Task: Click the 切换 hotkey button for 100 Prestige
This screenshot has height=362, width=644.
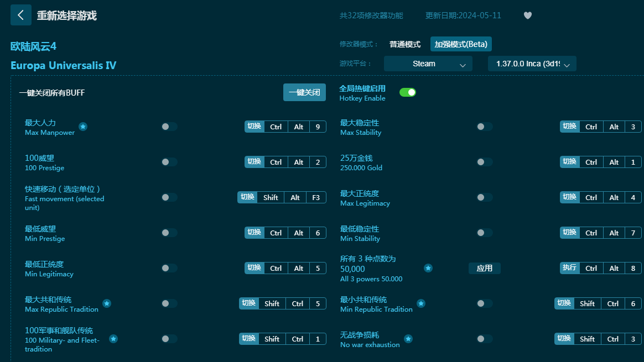Action: [255, 162]
